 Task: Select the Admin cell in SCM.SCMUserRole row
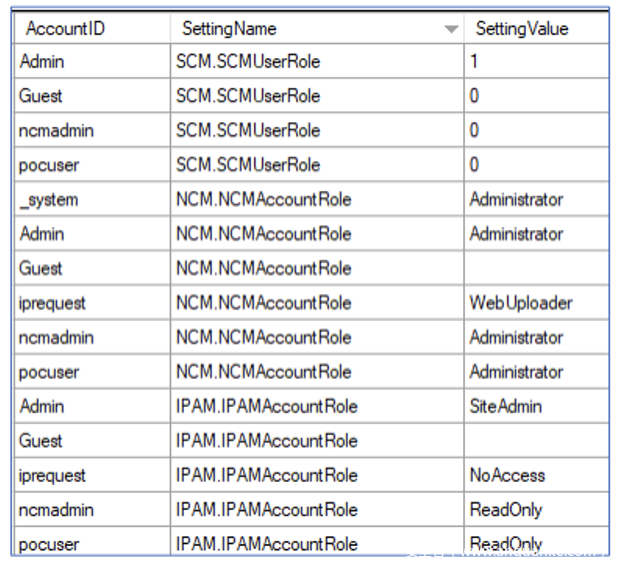[42, 62]
